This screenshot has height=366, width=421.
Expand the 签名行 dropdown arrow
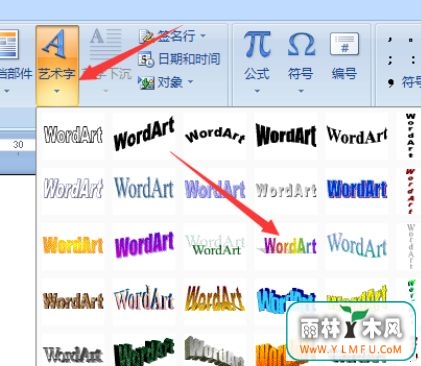203,35
